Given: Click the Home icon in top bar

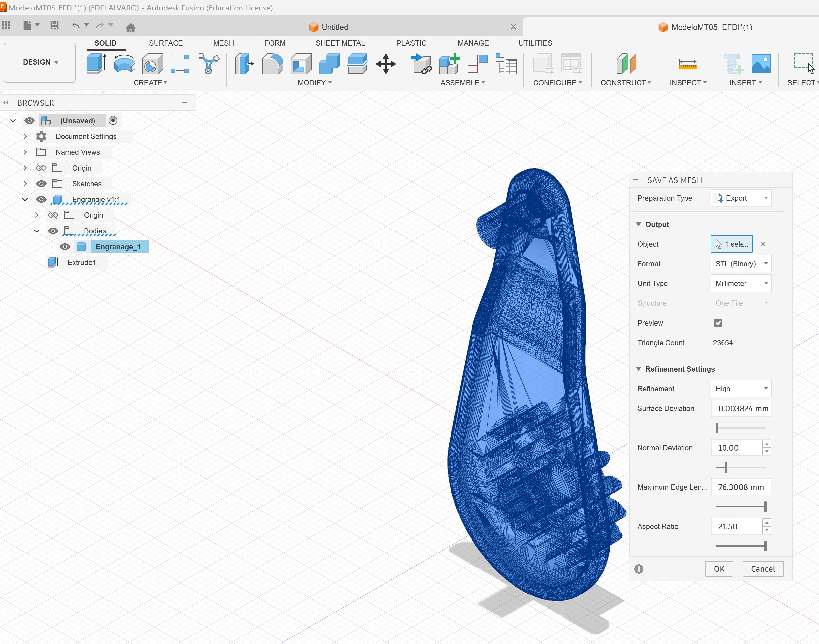Looking at the screenshot, I should point(131,27).
